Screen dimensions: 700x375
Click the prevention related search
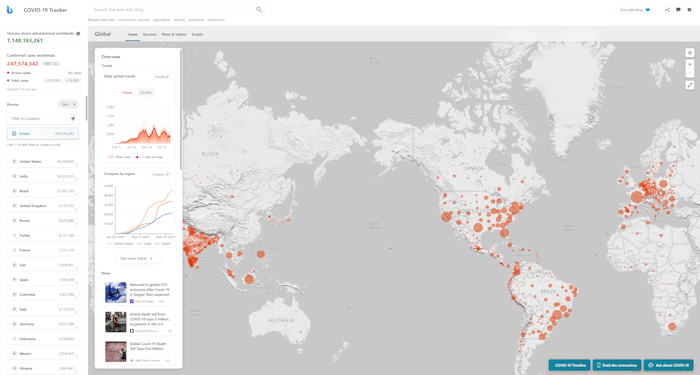pos(216,20)
